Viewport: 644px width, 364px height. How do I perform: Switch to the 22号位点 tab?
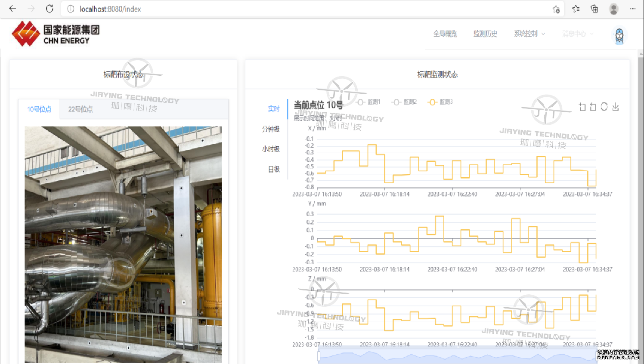point(80,109)
